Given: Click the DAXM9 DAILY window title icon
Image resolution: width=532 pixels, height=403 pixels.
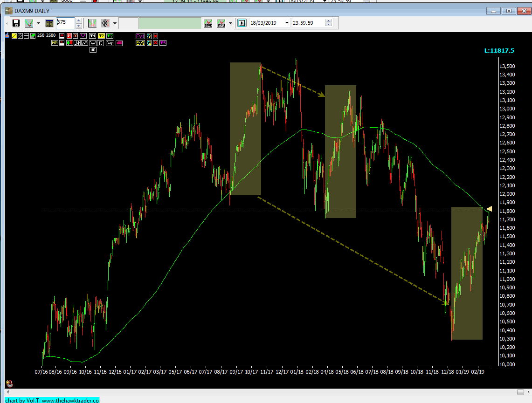Looking at the screenshot, I should tap(9, 11).
